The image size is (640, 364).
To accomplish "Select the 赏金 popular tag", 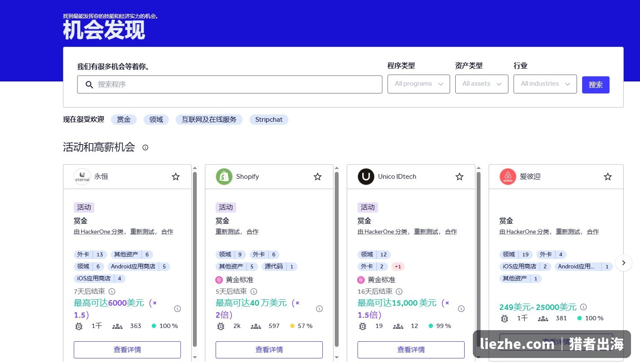I will (124, 120).
